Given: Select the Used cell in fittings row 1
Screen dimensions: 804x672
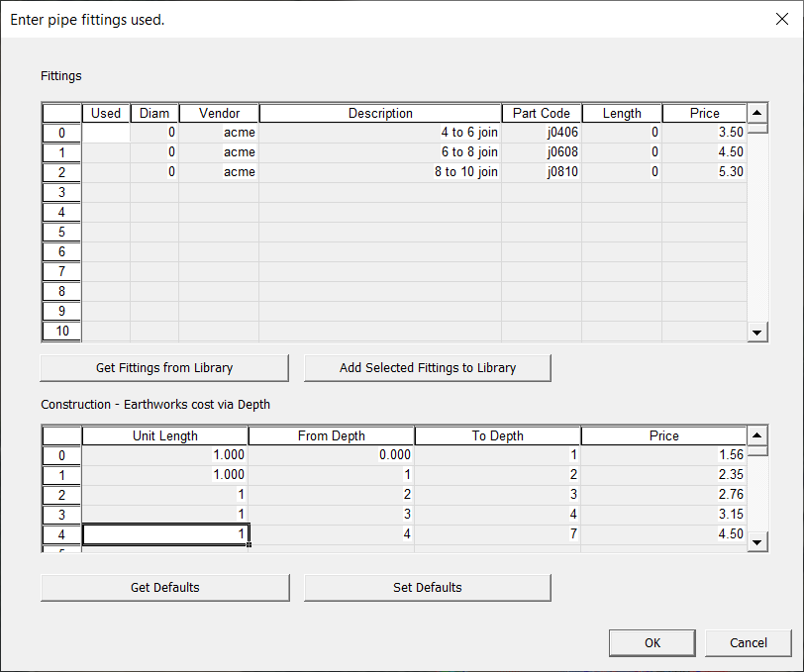Looking at the screenshot, I should point(106,152).
